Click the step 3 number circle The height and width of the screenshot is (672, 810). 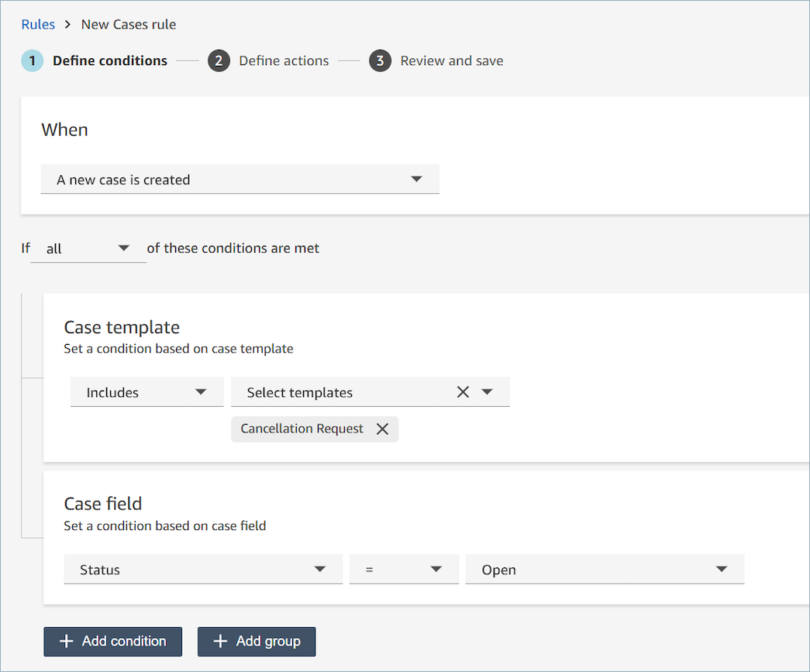click(x=380, y=60)
